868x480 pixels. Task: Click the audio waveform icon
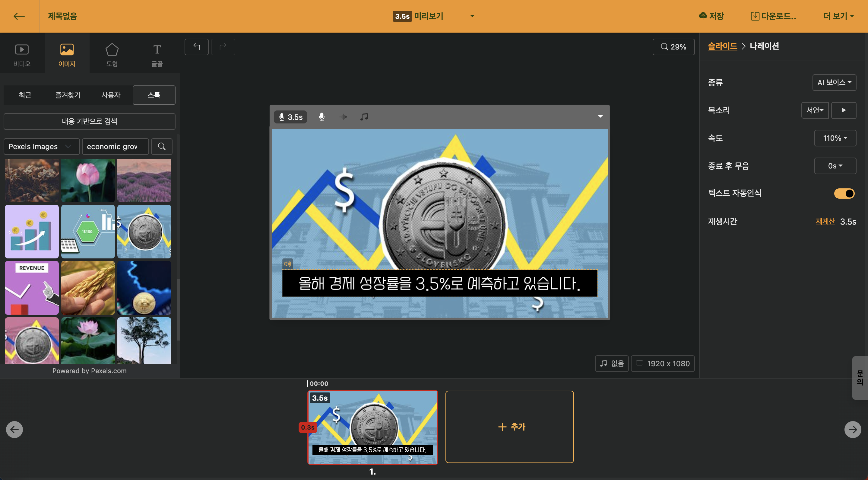[x=343, y=117]
